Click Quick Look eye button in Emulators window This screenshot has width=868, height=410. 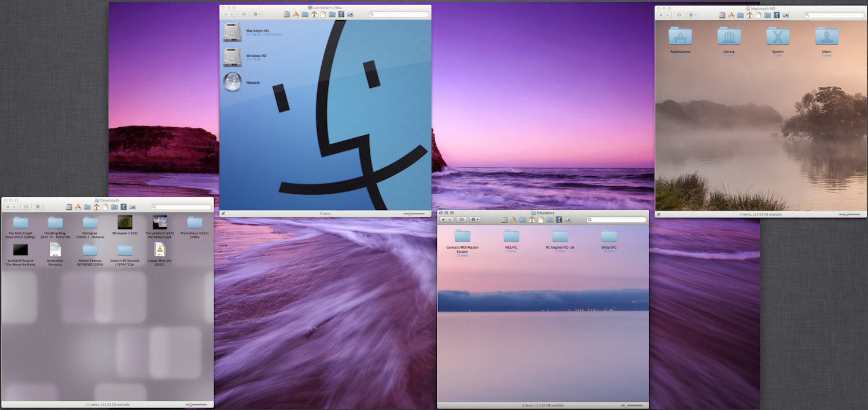pyautogui.click(x=461, y=220)
